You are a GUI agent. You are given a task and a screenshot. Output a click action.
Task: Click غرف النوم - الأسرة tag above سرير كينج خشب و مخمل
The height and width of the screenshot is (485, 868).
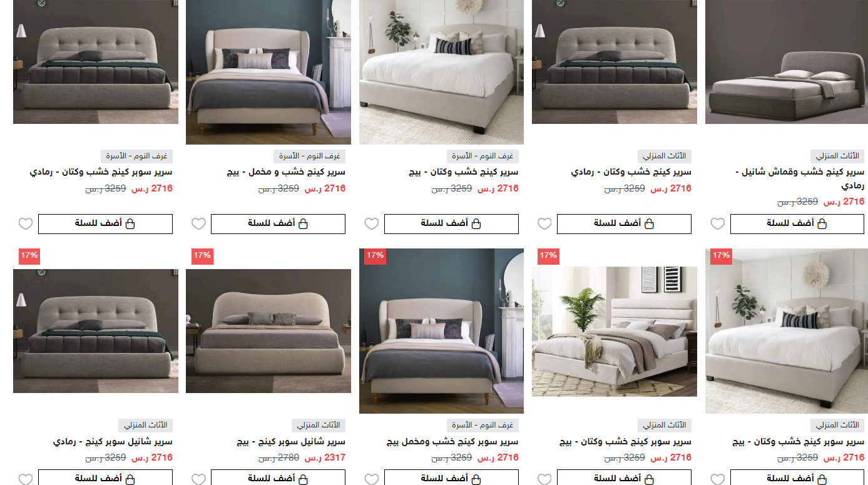click(310, 156)
